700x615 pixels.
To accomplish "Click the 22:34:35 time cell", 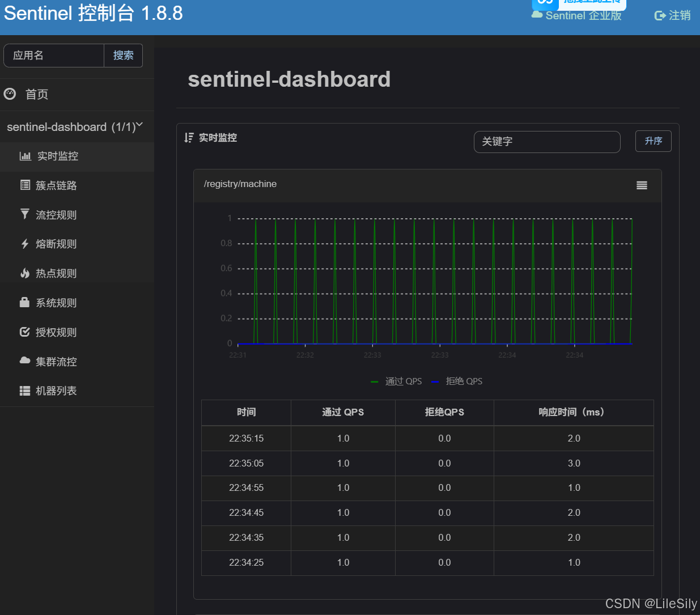I will pos(246,537).
